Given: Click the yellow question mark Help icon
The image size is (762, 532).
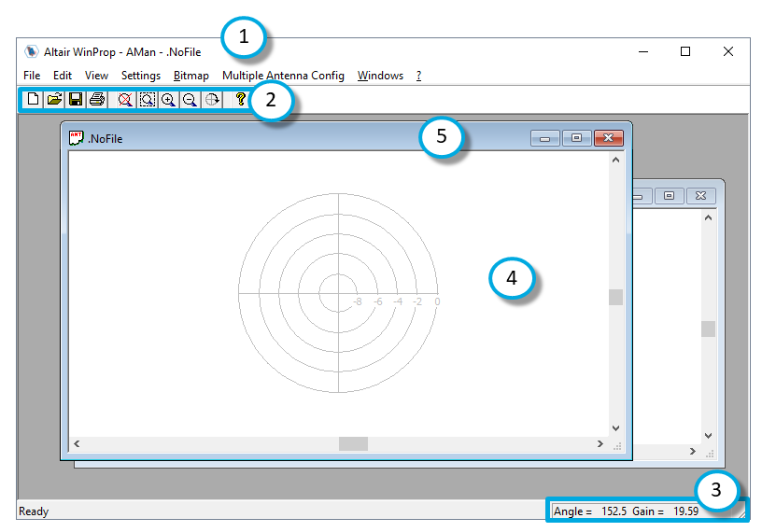Looking at the screenshot, I should (240, 99).
